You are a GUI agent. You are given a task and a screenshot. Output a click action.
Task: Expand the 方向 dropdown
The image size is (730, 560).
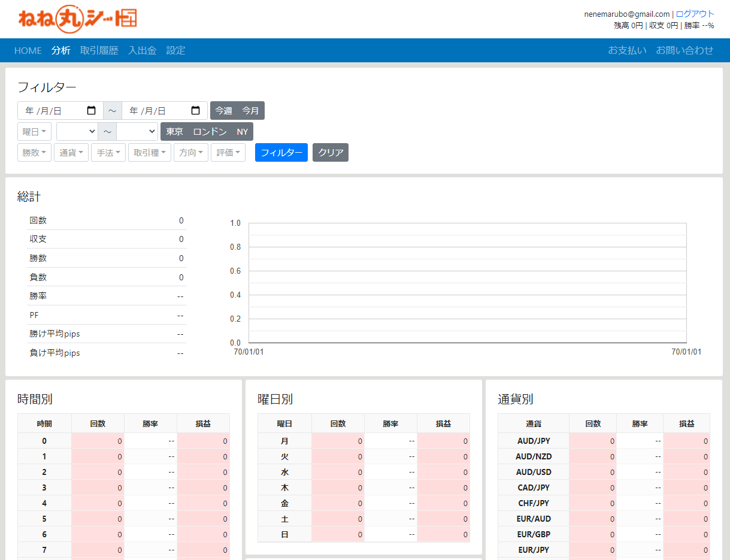pyautogui.click(x=191, y=153)
